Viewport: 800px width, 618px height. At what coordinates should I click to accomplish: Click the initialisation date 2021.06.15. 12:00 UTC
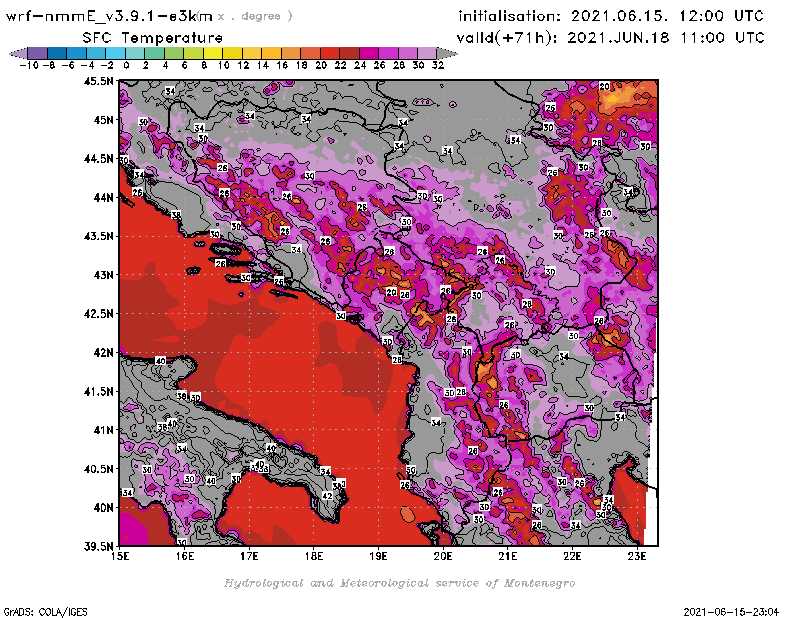pyautogui.click(x=667, y=16)
